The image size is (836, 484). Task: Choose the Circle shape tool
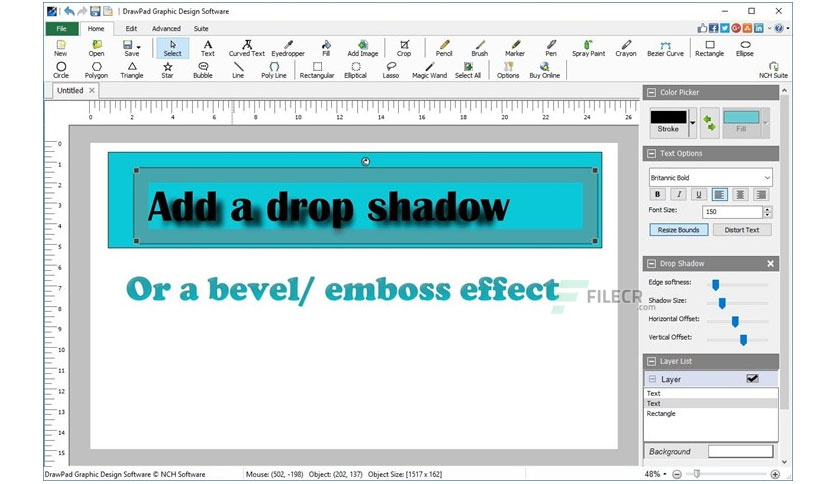point(61,70)
